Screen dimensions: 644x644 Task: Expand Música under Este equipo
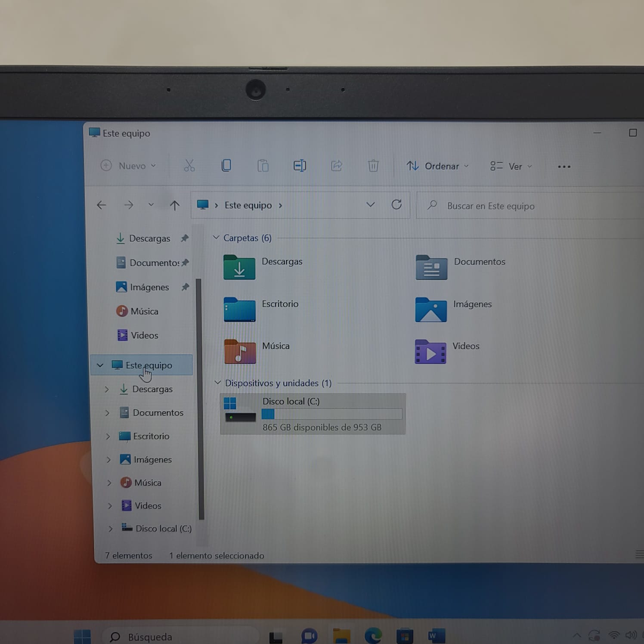click(109, 483)
